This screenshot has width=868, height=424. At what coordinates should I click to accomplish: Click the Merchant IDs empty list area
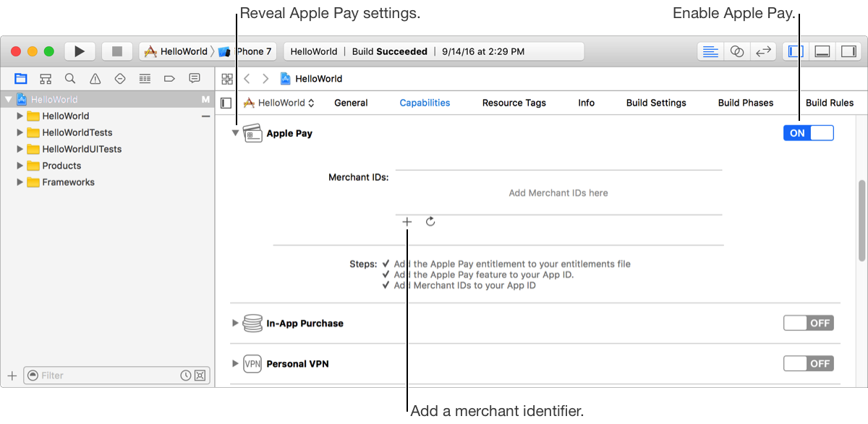558,192
